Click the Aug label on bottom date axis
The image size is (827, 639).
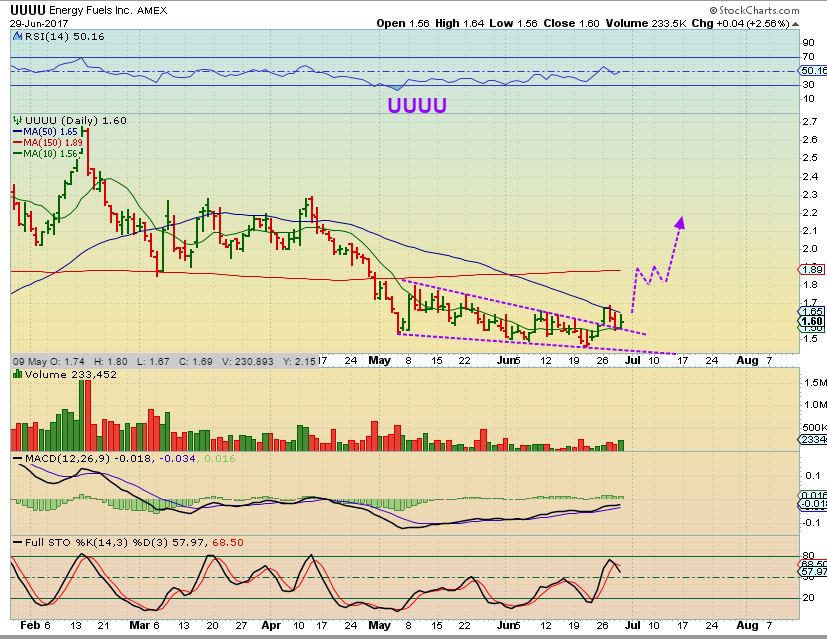[747, 626]
